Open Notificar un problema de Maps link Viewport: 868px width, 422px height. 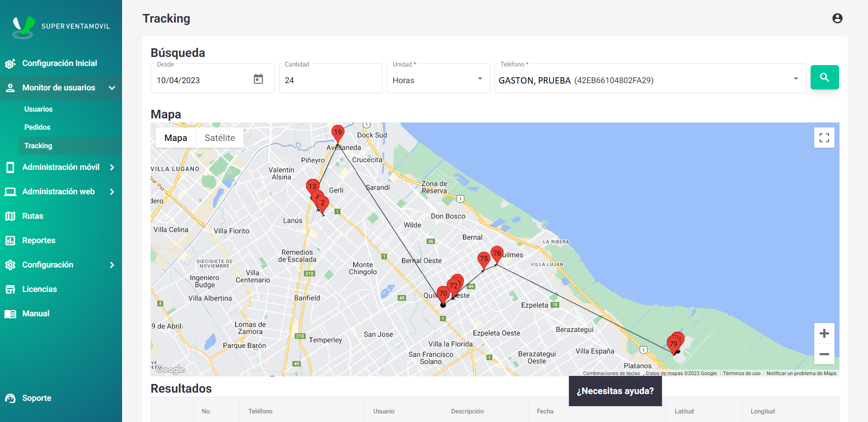(801, 373)
